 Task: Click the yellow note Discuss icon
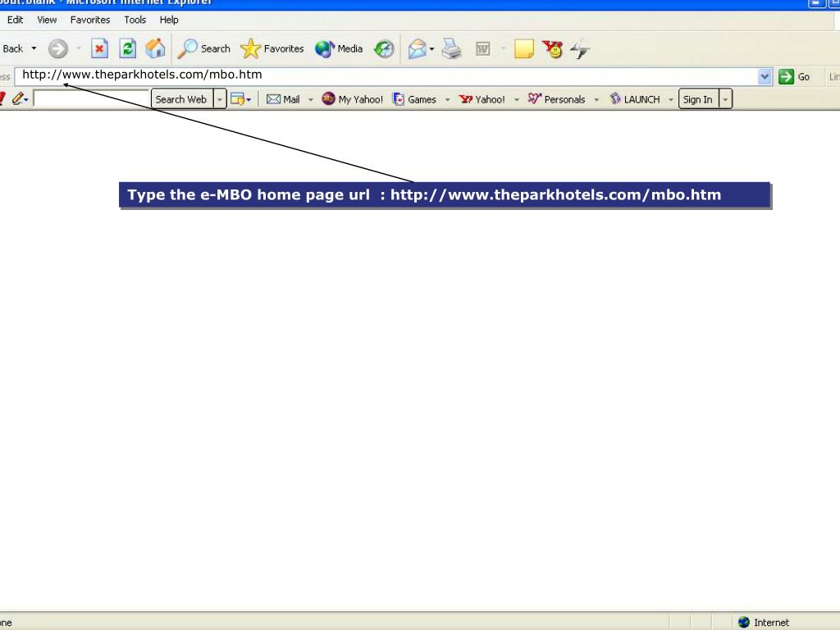pos(524,48)
